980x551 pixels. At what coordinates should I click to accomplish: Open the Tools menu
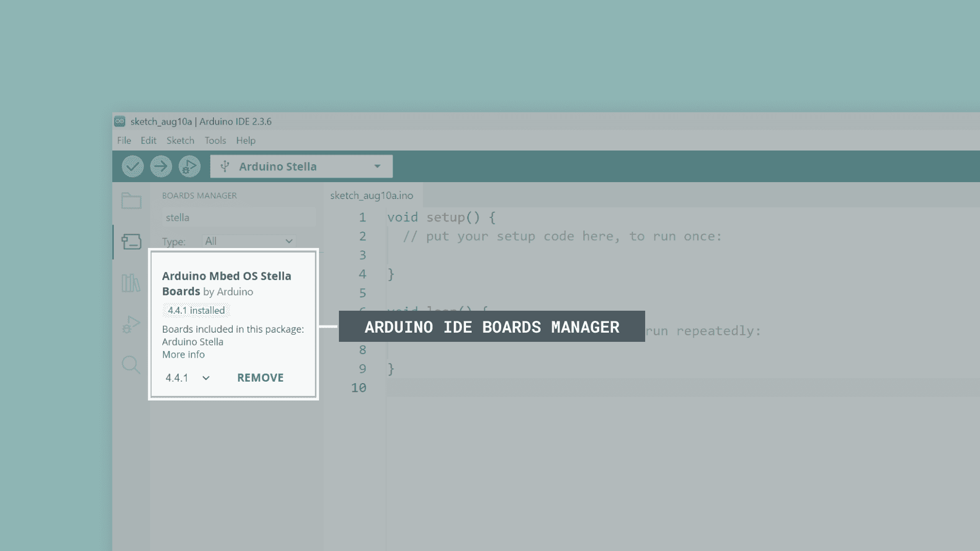(215, 140)
